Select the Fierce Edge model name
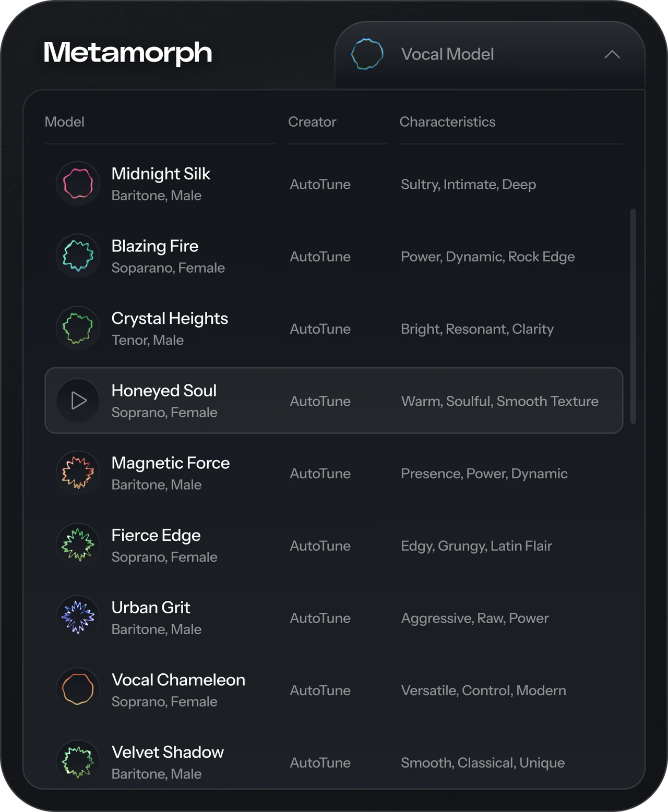668x812 pixels. point(156,535)
